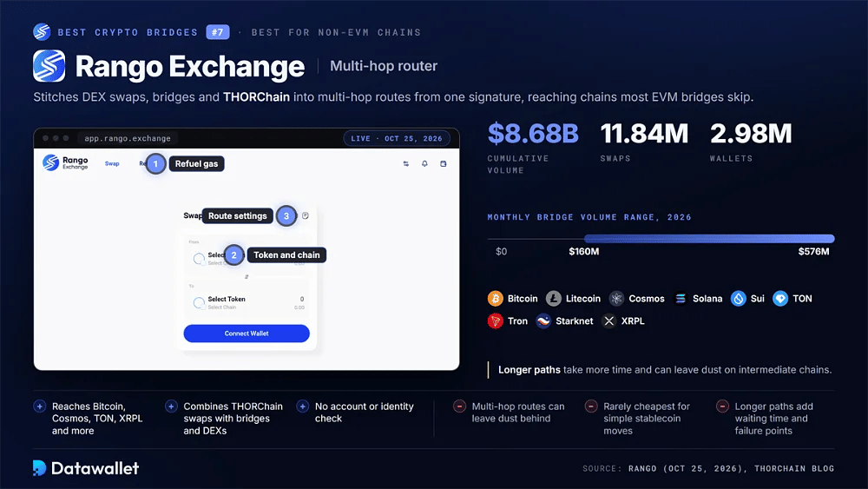Click 'MONTHLY BRIDGE VOLUME RANGE, 2026' label

(x=589, y=217)
